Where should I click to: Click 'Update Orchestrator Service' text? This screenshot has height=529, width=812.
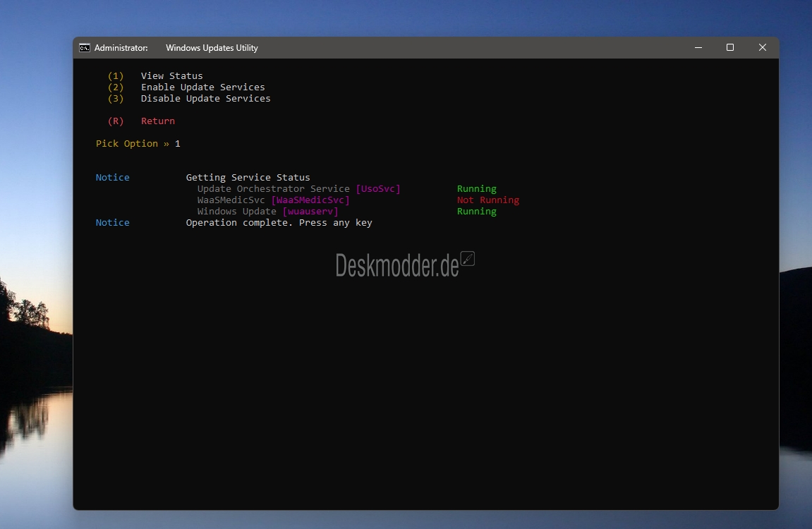[x=274, y=189]
